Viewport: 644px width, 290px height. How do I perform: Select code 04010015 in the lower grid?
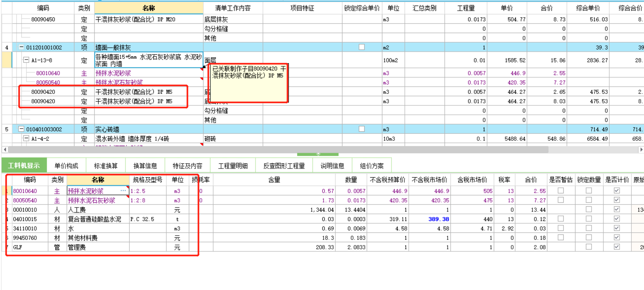point(25,219)
